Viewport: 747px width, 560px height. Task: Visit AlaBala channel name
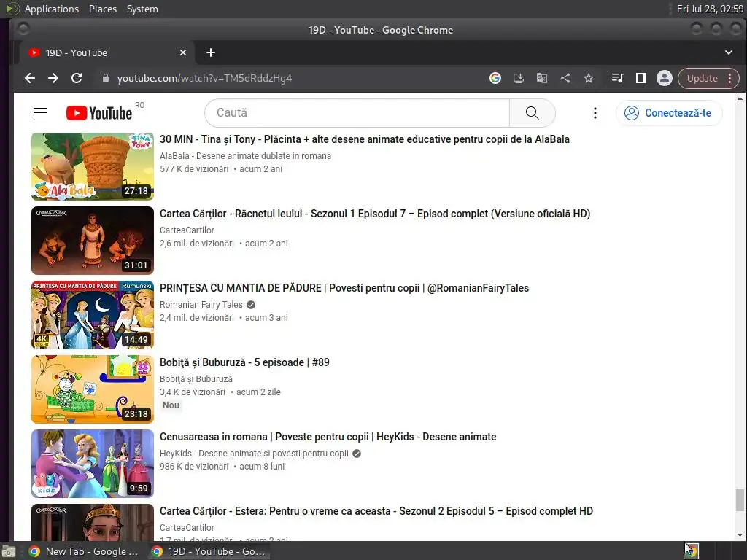(245, 156)
